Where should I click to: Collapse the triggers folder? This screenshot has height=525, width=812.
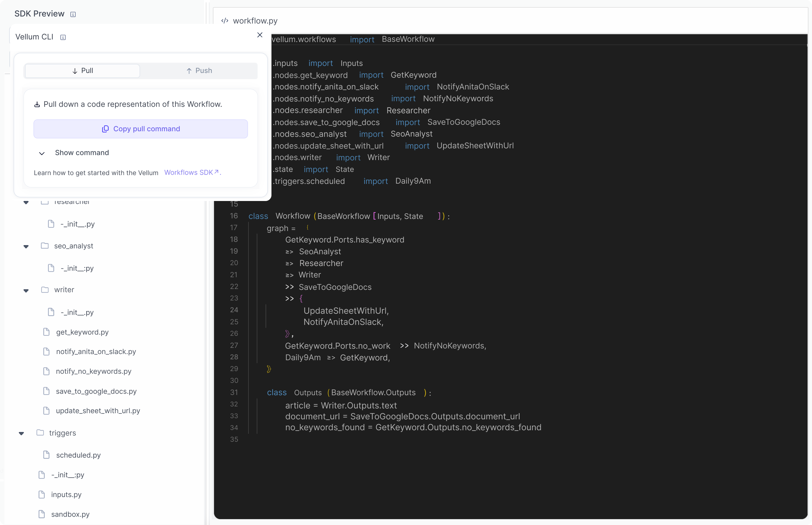coord(21,433)
